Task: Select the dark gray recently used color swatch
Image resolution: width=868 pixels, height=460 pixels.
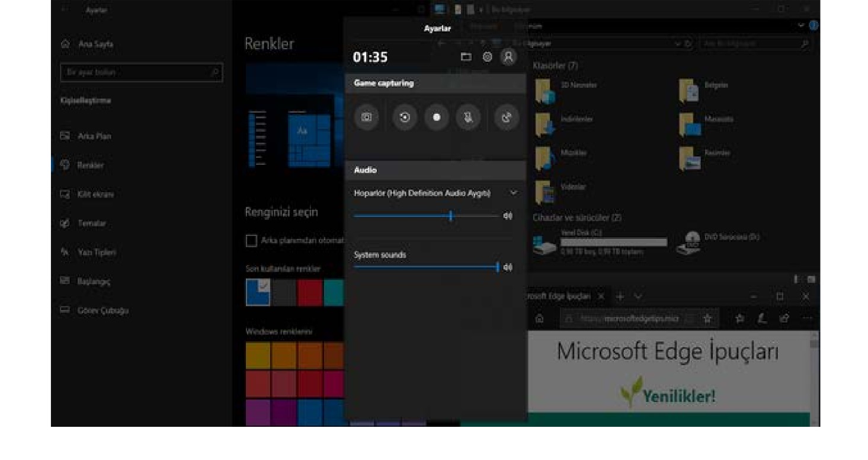Action: pos(284,293)
